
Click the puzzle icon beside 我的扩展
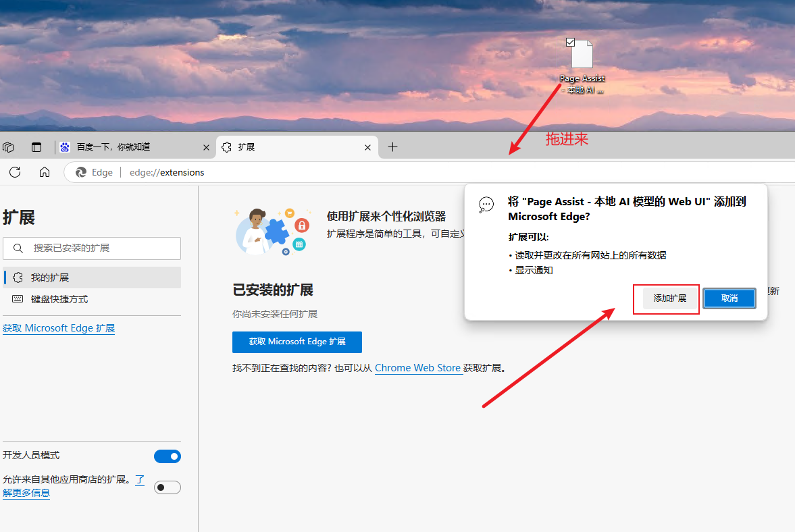[x=18, y=277]
